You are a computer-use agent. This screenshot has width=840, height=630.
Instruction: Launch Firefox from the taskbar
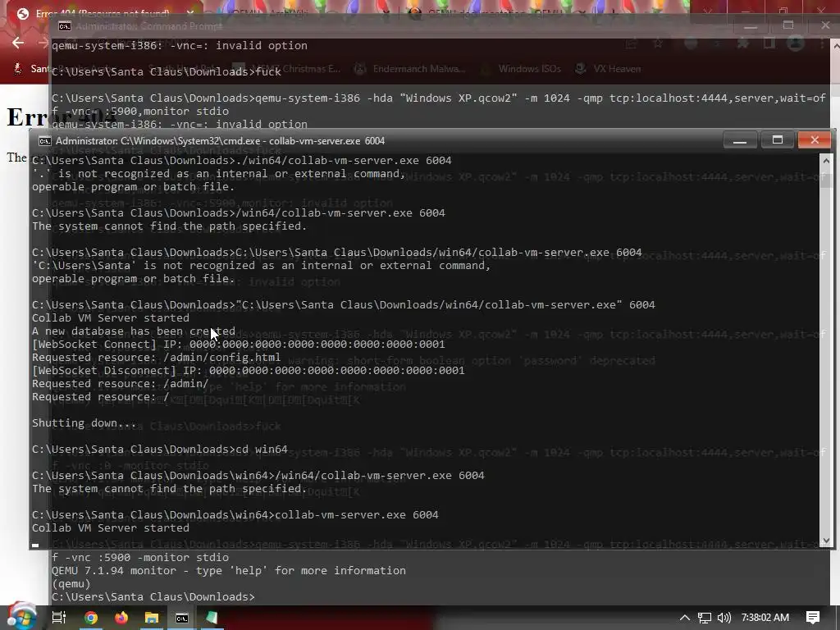click(121, 618)
